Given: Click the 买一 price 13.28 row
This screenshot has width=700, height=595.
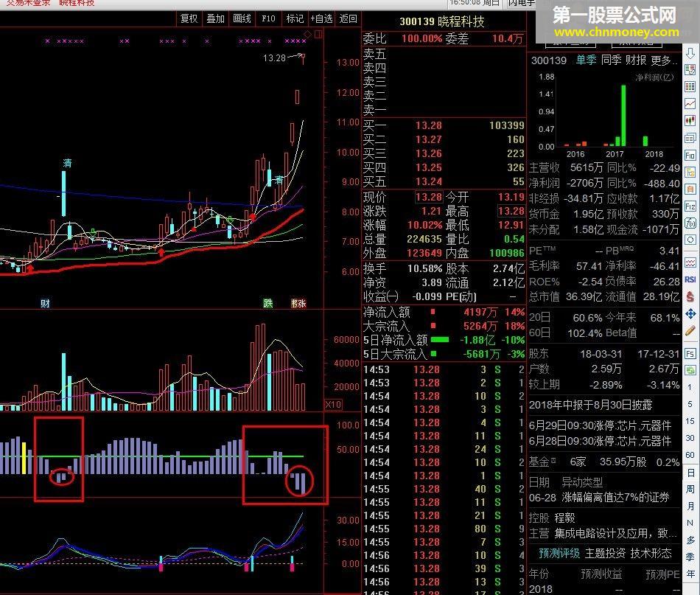Looking at the screenshot, I should coord(444,125).
